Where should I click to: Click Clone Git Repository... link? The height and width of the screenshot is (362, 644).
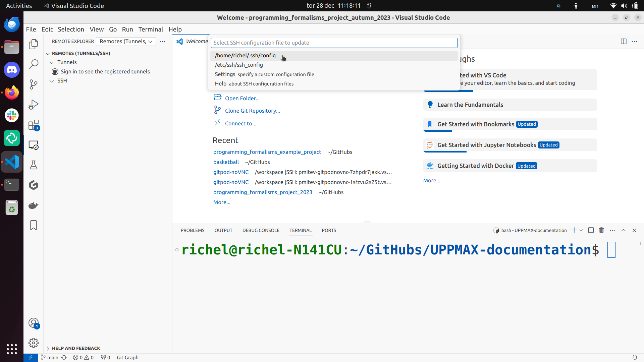(253, 111)
